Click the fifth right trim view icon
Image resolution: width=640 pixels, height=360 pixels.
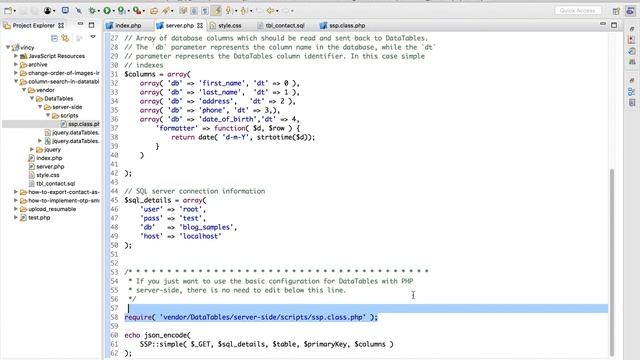pyautogui.click(x=632, y=80)
